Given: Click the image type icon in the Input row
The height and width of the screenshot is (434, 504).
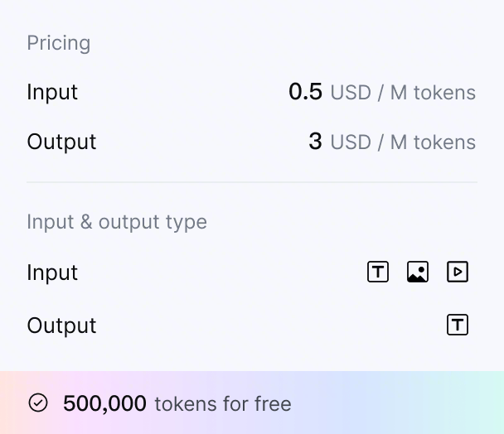Looking at the screenshot, I should click(418, 272).
